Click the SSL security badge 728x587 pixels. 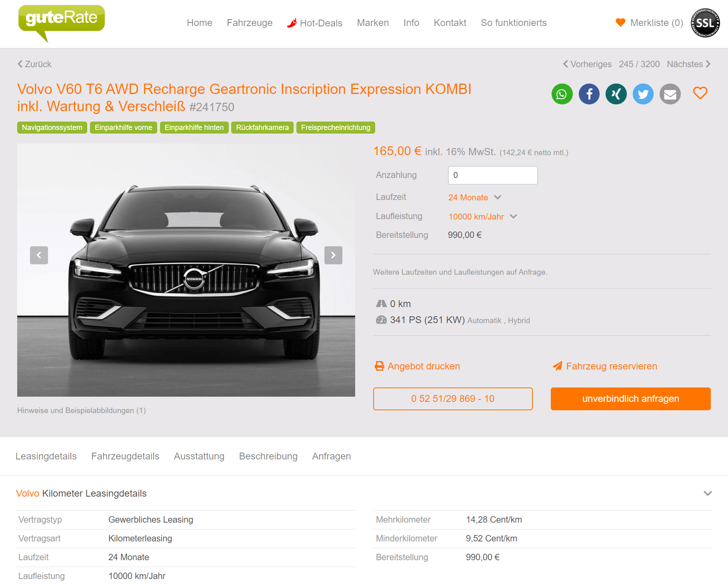(705, 23)
